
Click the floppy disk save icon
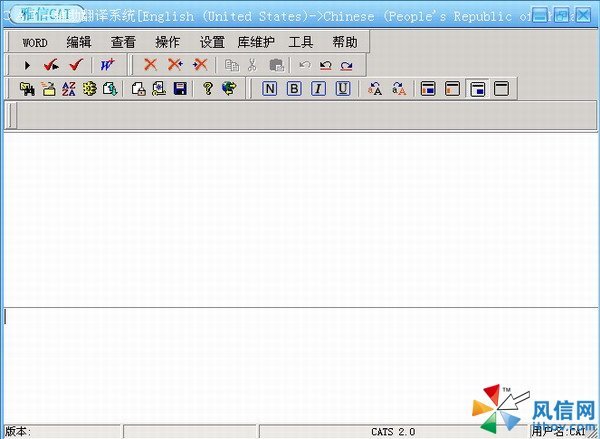click(x=180, y=89)
